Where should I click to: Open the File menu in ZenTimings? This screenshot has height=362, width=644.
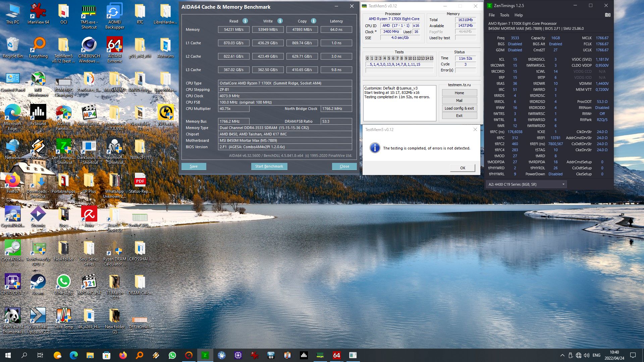[492, 15]
